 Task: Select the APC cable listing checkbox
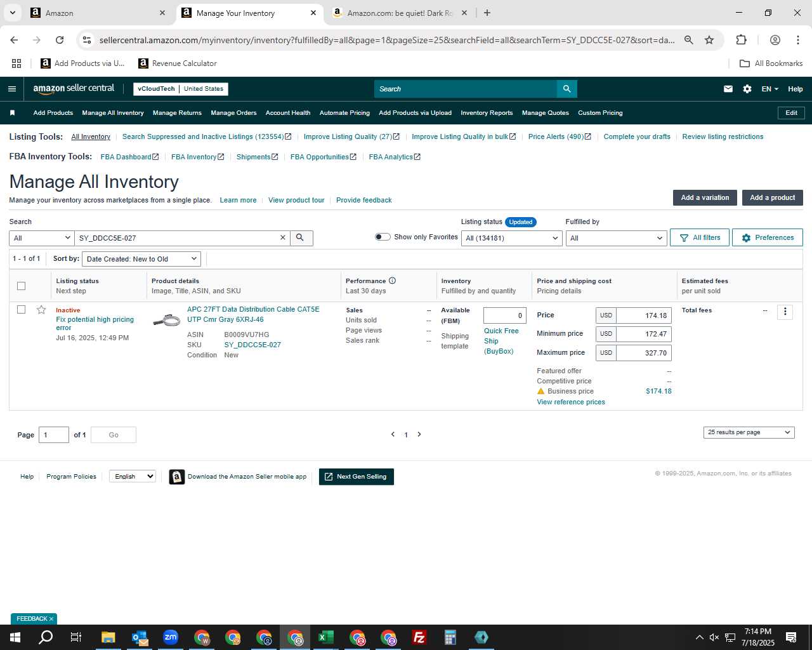[x=21, y=310]
